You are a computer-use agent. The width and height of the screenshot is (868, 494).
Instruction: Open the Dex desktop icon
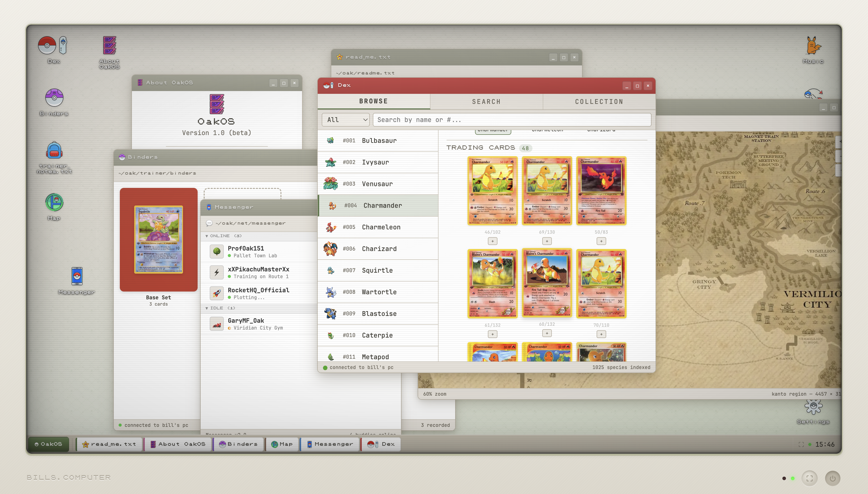pos(53,46)
